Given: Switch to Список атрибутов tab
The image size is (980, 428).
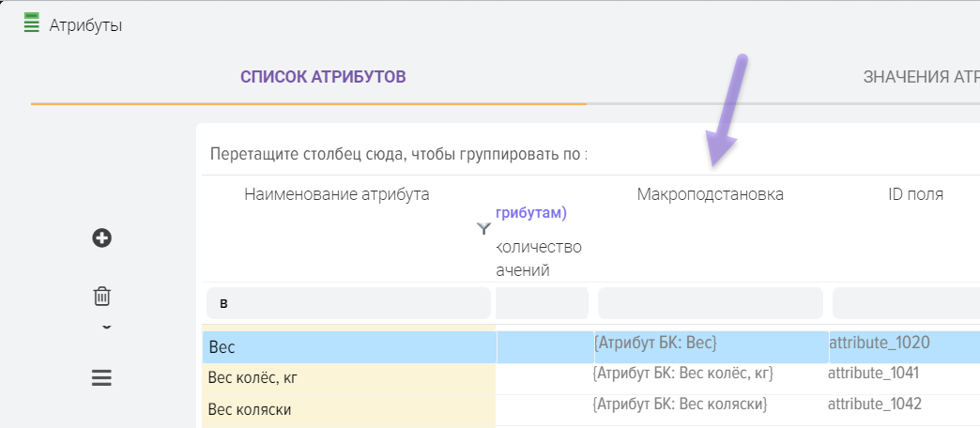Looking at the screenshot, I should [323, 77].
